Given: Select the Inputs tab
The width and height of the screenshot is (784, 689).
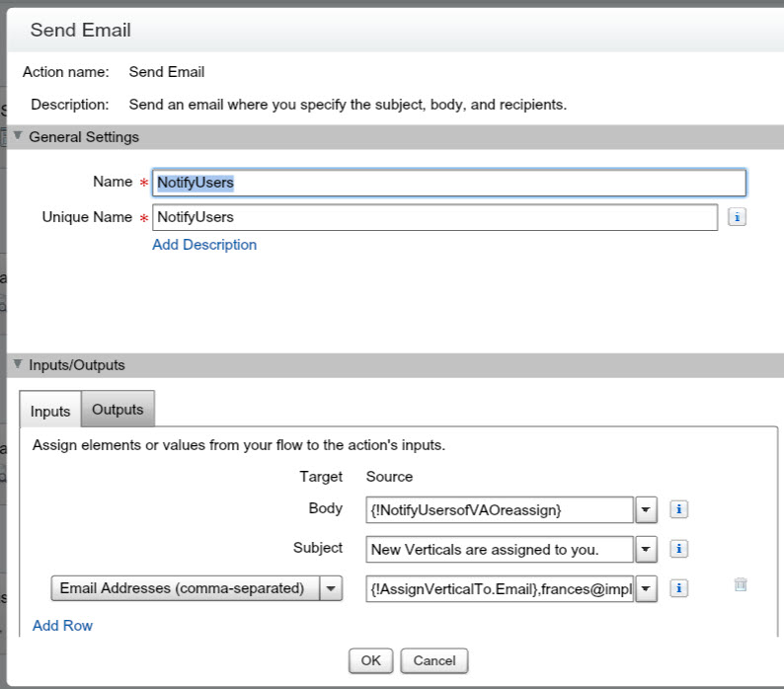Looking at the screenshot, I should 50,411.
